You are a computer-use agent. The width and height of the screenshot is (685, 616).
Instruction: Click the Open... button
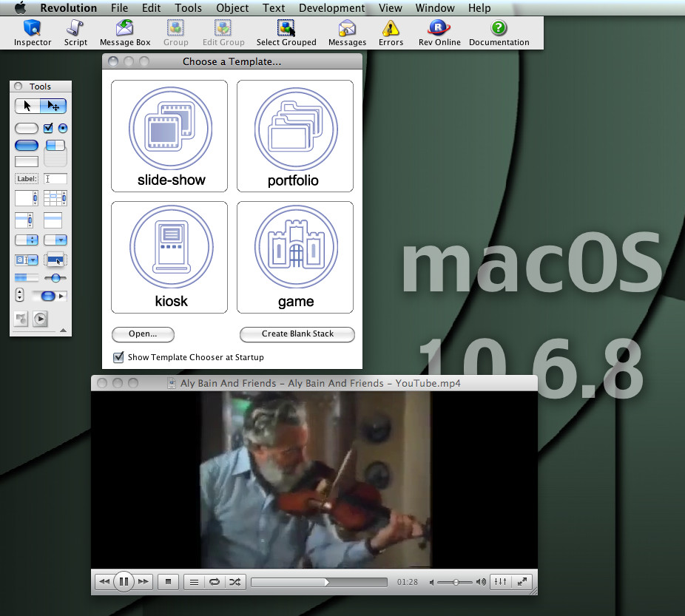143,334
